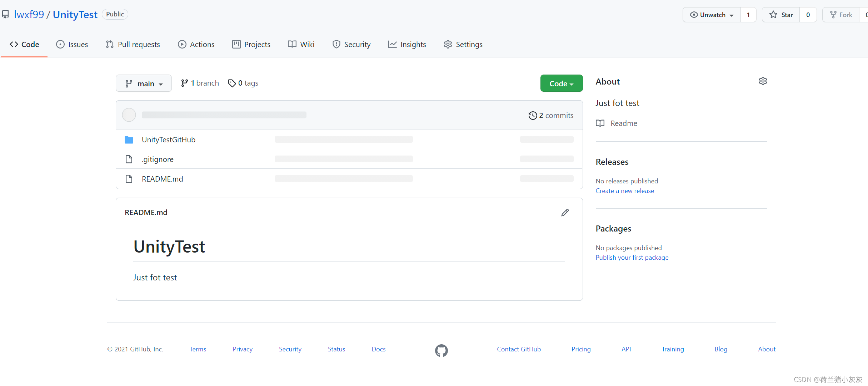Click the GitHub Octocat logo in footer
Viewport: 868px width, 386px height.
[x=441, y=350]
